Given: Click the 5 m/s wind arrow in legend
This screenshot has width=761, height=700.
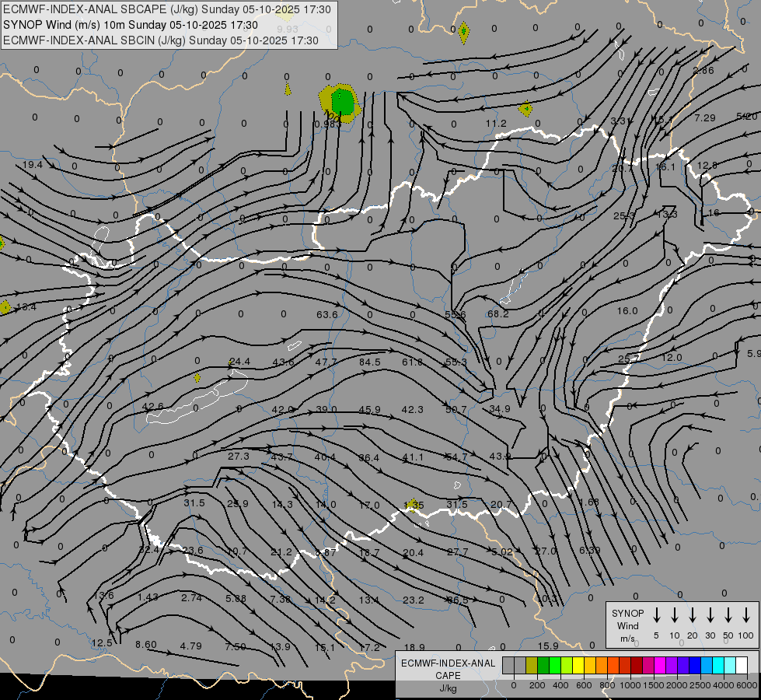Looking at the screenshot, I should (x=657, y=615).
